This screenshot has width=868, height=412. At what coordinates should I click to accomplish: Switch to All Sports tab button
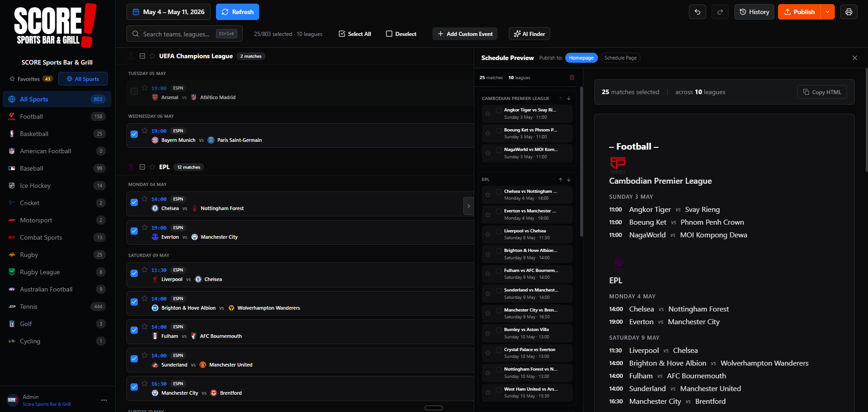pos(83,79)
